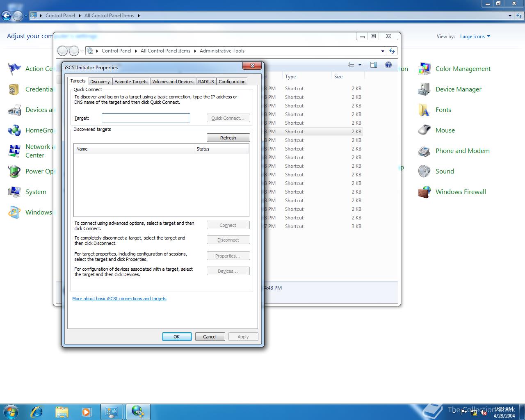Sort discovered targets by Status column
This screenshot has height=420, width=525.
[221, 149]
